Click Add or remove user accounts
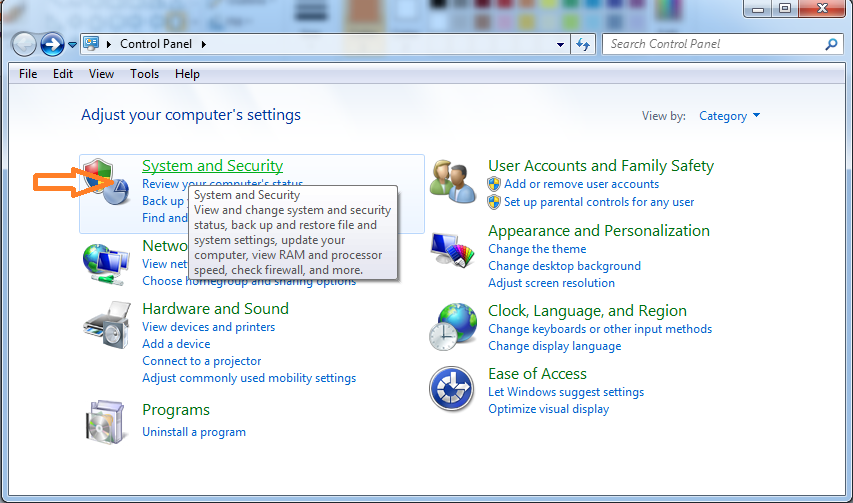This screenshot has height=503, width=853. [x=581, y=184]
